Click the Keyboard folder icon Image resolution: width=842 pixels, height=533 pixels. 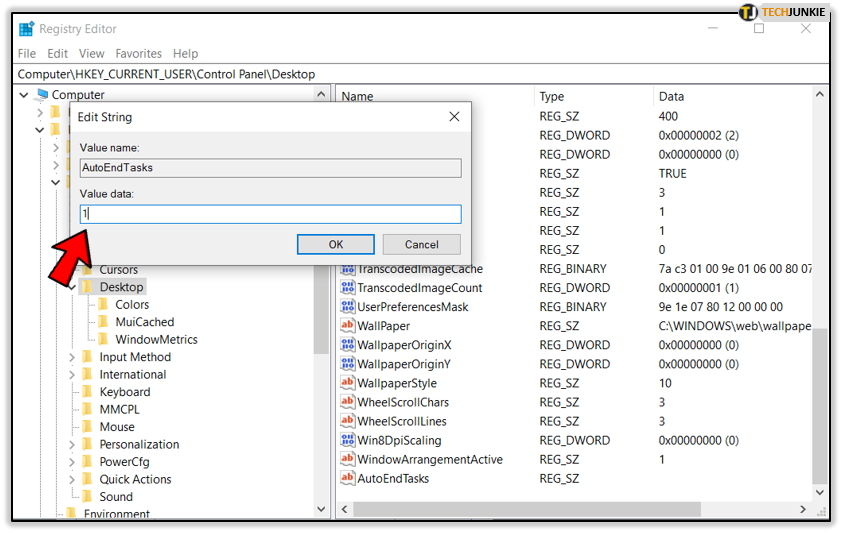pos(88,392)
